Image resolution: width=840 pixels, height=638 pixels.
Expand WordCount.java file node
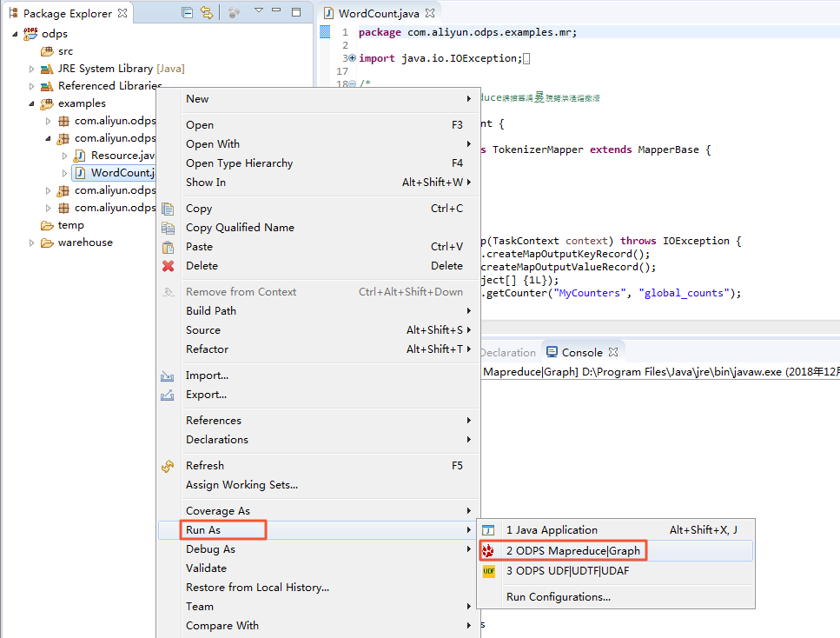coord(65,173)
